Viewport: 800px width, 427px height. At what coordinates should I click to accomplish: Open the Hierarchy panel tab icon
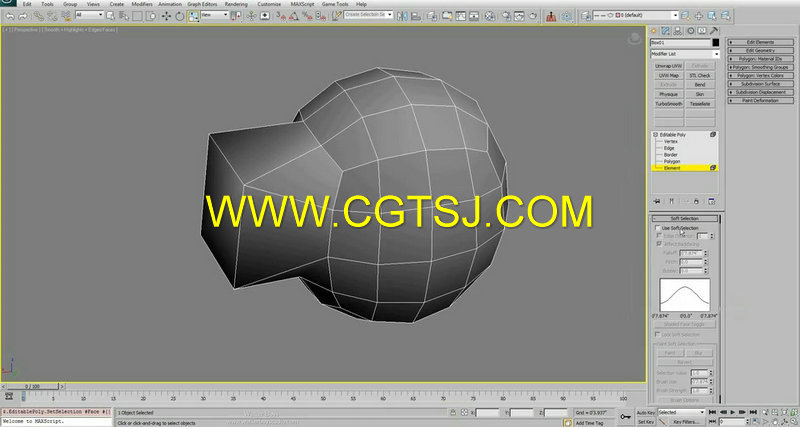pos(678,31)
